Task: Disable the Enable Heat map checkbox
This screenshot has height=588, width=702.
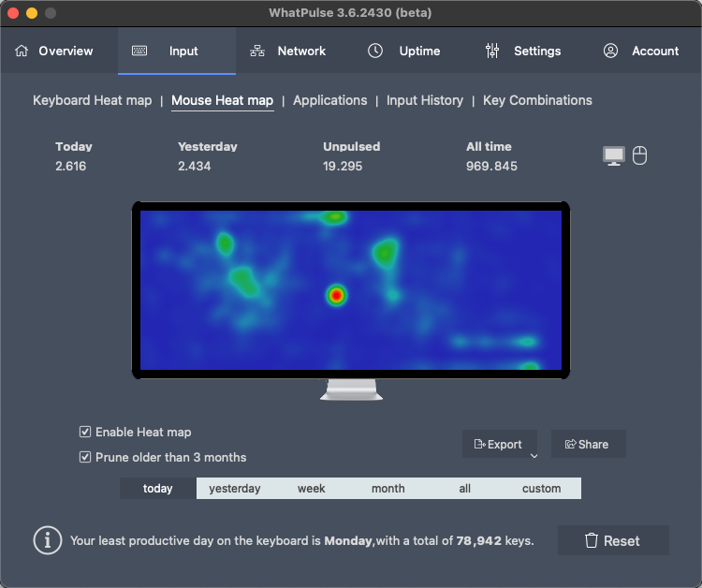Action: coord(86,432)
